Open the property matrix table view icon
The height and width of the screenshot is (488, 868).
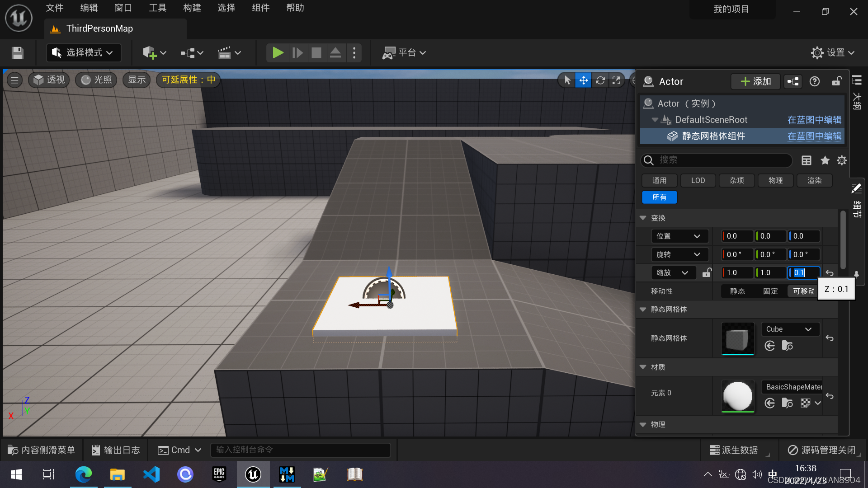pyautogui.click(x=807, y=160)
